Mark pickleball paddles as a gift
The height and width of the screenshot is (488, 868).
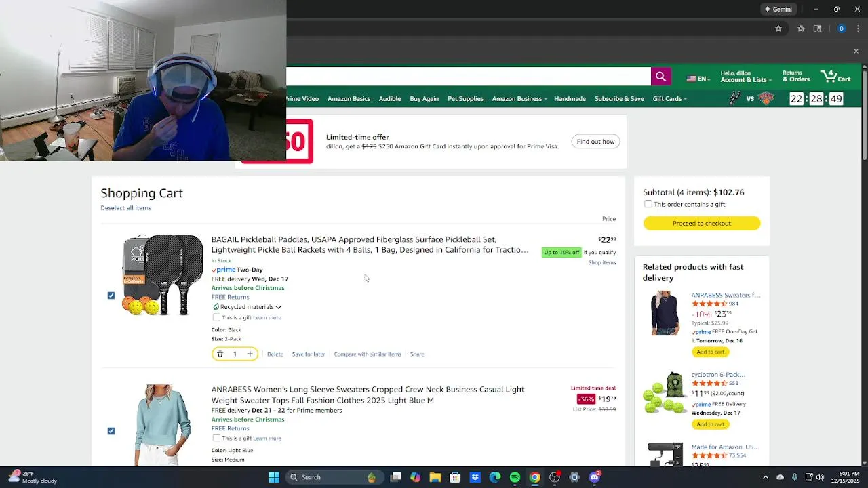point(216,317)
